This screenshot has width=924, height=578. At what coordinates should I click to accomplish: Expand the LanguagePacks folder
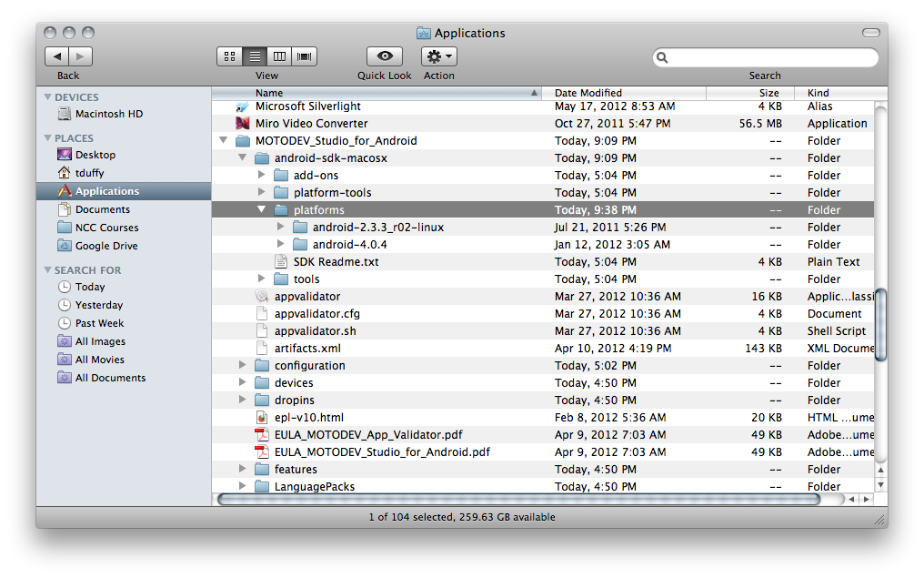(242, 486)
